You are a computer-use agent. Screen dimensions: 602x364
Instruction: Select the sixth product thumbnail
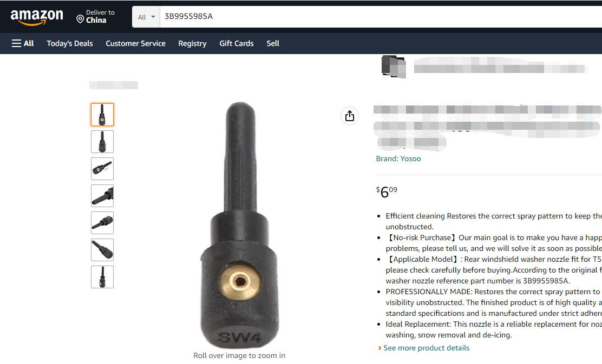[102, 250]
